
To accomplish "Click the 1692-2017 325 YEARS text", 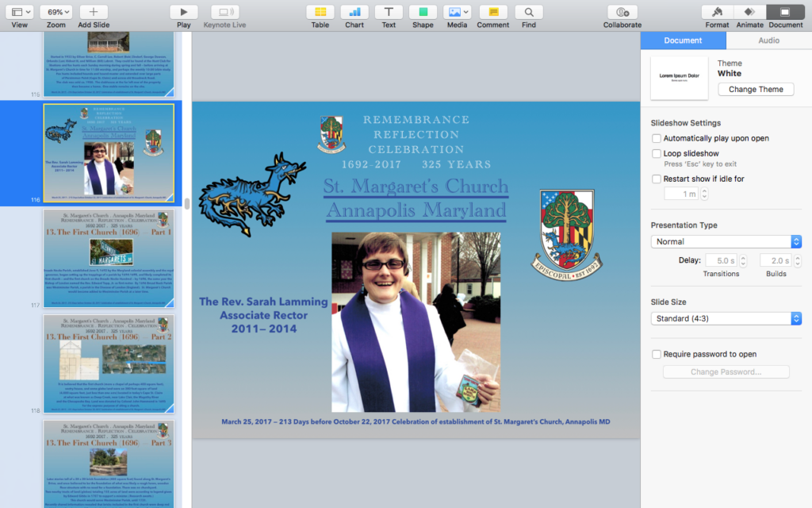I will (x=416, y=164).
